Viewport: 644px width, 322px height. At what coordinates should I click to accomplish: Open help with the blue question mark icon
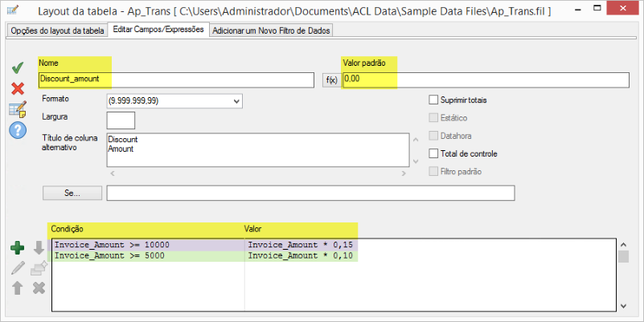pyautogui.click(x=18, y=129)
